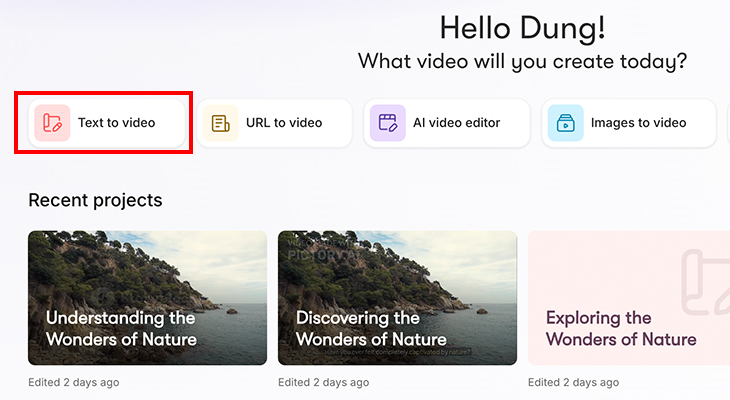Image resolution: width=730 pixels, height=400 pixels.
Task: Click the yellow URL to video icon
Action: click(219, 123)
